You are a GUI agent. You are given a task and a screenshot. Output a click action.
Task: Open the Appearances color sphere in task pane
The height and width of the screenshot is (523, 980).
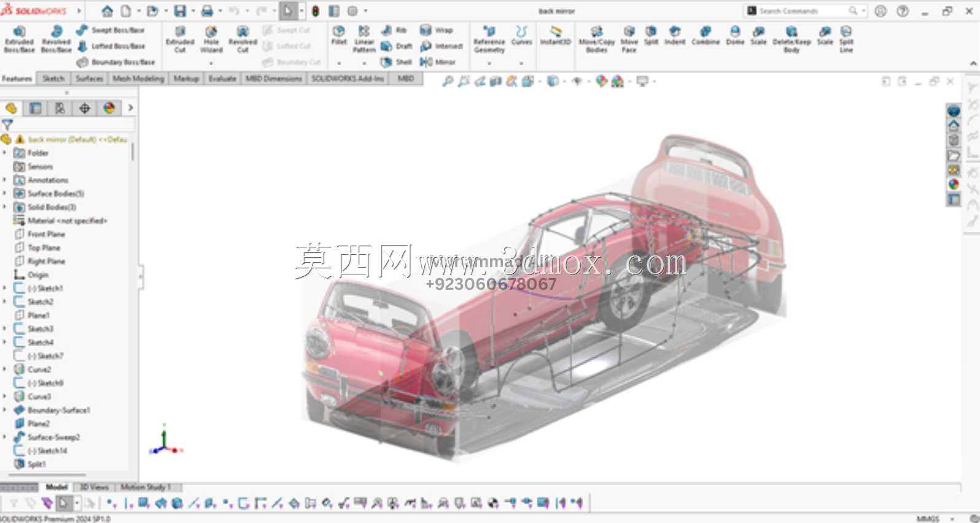(954, 184)
